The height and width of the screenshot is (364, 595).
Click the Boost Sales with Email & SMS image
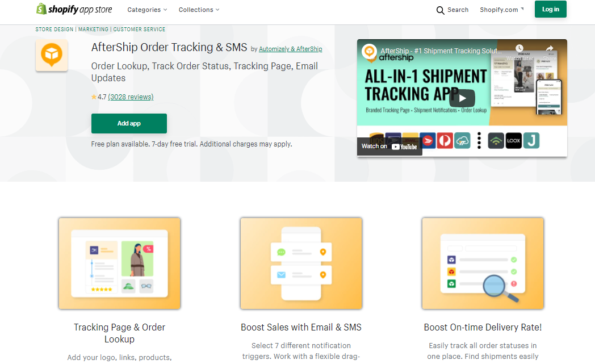click(x=301, y=263)
